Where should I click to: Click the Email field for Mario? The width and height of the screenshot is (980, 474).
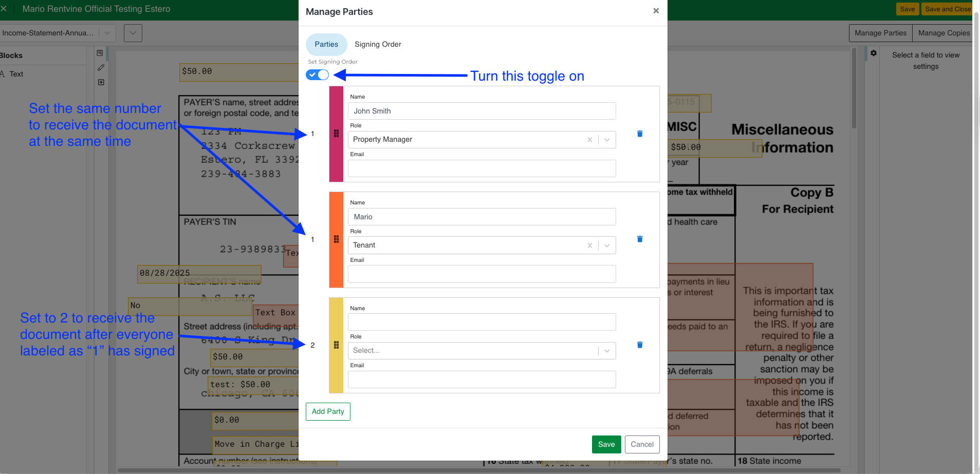pos(482,274)
